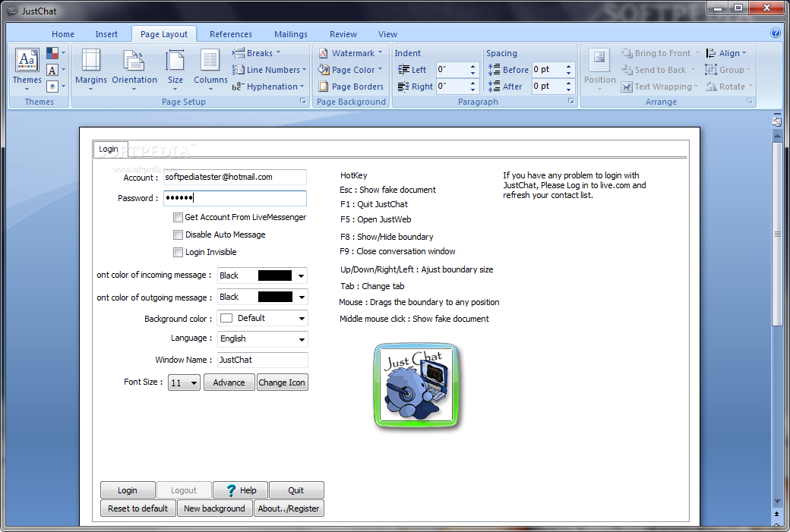Viewport: 790px width, 532px height.
Task: Expand the Background color dropdown
Action: [x=302, y=319]
